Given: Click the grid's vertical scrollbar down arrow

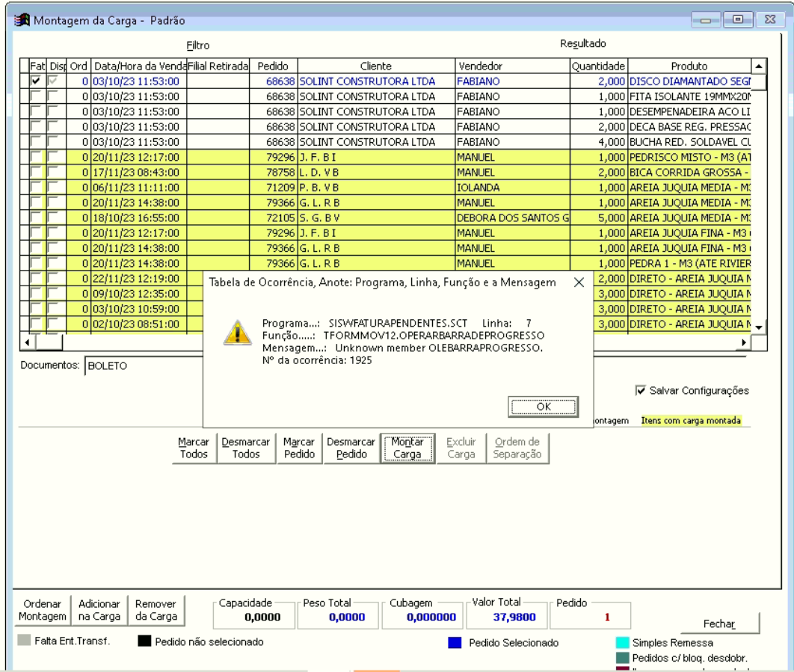Looking at the screenshot, I should pos(759,327).
